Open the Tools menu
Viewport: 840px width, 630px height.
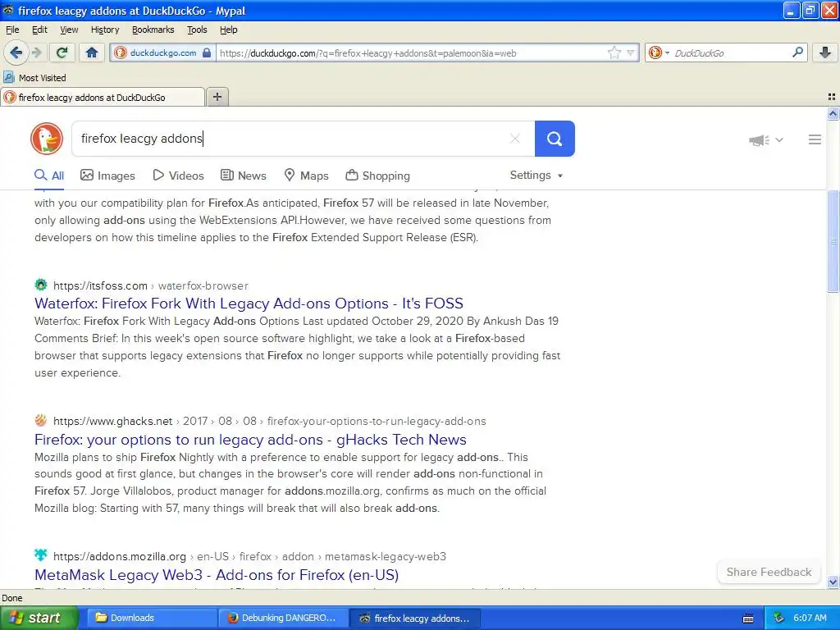pos(197,30)
